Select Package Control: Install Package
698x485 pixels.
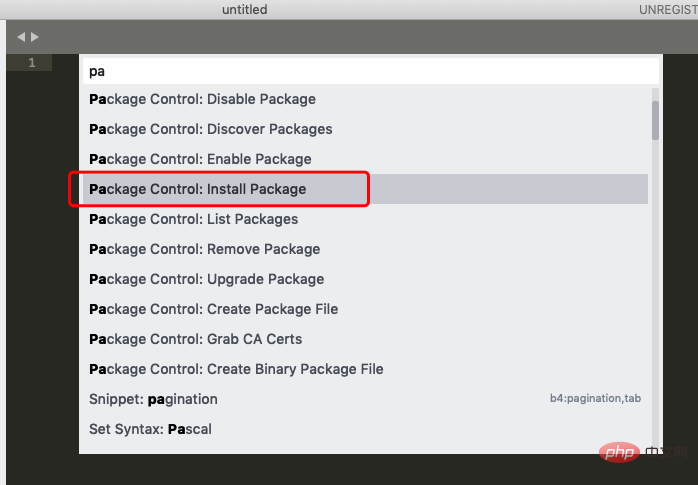(x=198, y=189)
